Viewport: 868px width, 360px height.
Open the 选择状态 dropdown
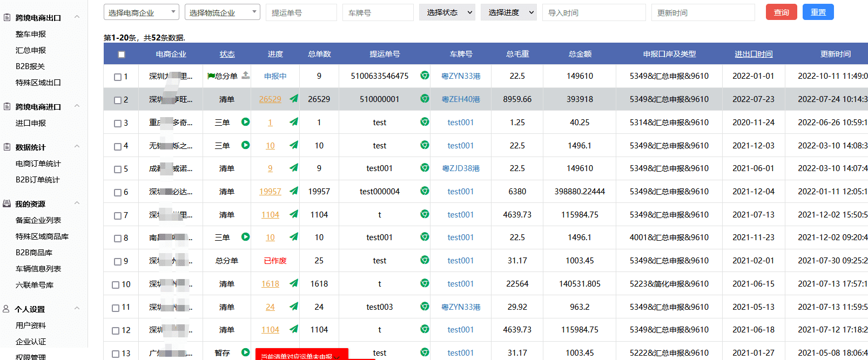(x=447, y=12)
